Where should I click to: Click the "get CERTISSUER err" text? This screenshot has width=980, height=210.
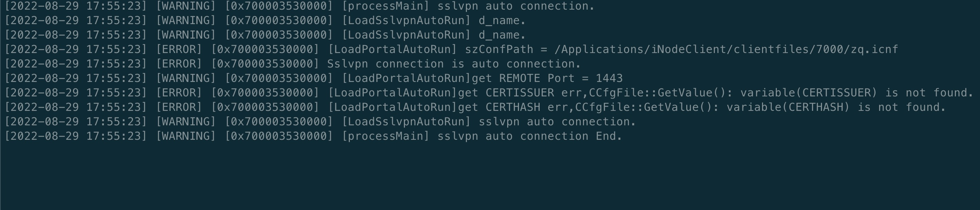click(x=519, y=93)
